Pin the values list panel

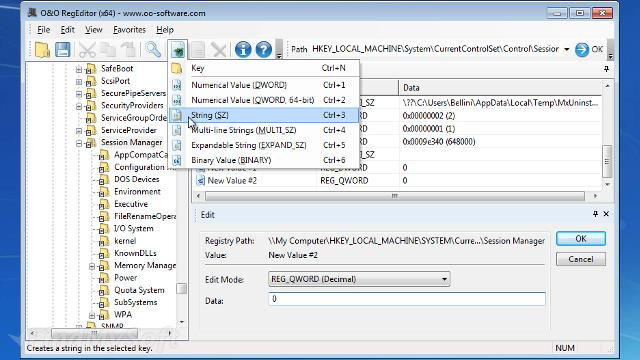tap(607, 69)
